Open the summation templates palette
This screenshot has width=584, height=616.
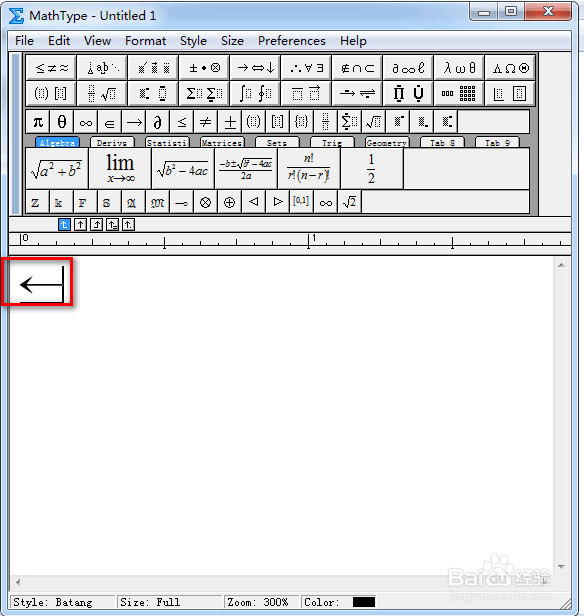[x=204, y=94]
